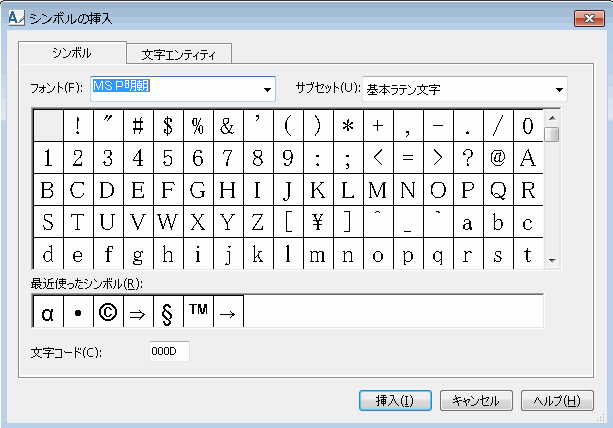Select uppercase W in grid

pyautogui.click(x=168, y=222)
